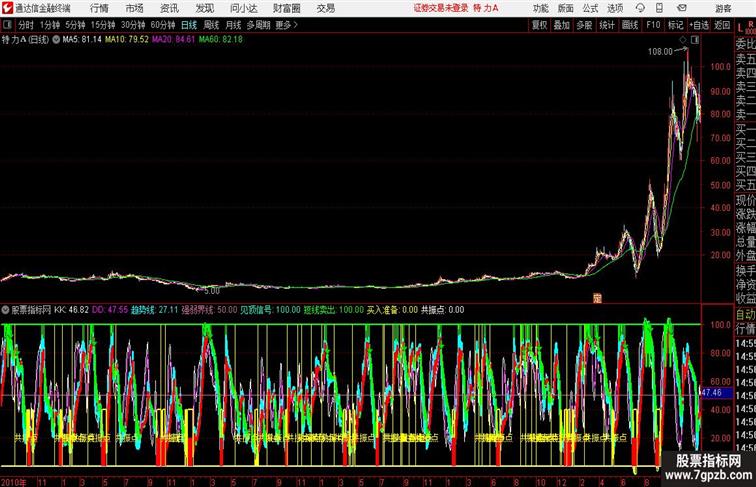This screenshot has height=487, width=756.
Task: Click the 多股 toolbar button
Action: (x=584, y=25)
